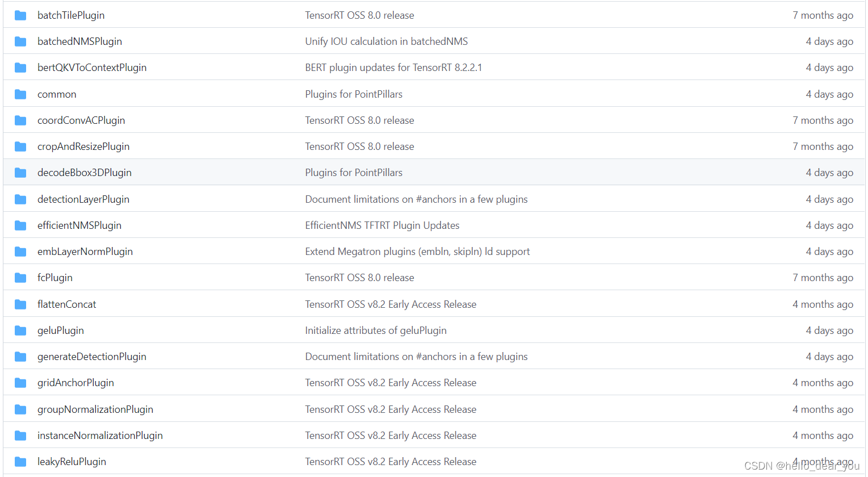Click the folder icon for bertQKVToContextPlugin
The width and height of the screenshot is (868, 477).
20,67
